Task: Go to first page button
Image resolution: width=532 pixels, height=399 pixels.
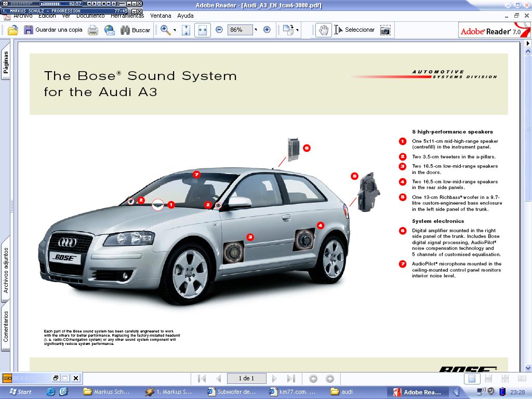Action: 202,378
